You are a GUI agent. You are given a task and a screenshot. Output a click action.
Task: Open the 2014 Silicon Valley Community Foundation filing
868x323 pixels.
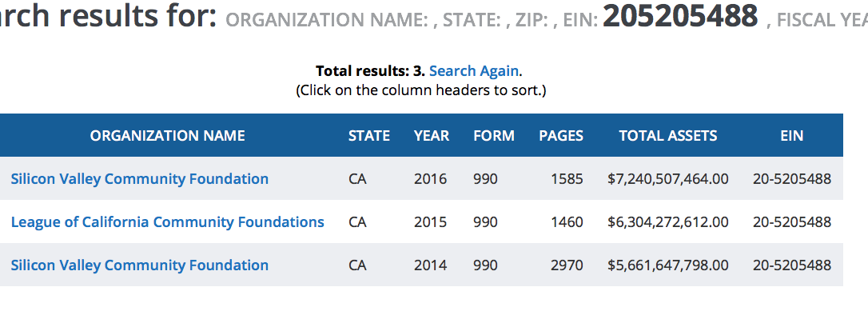click(x=140, y=265)
